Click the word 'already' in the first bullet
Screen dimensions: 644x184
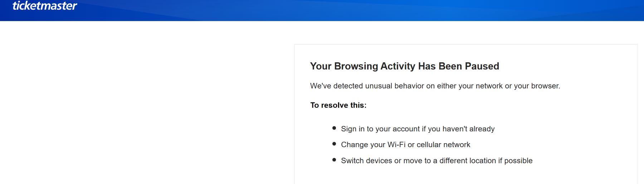(482, 129)
